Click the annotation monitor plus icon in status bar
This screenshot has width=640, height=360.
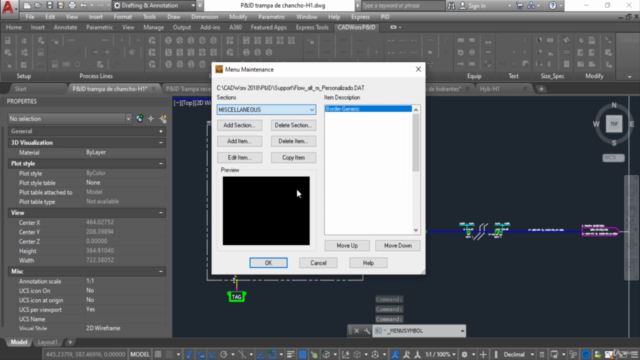(x=484, y=354)
